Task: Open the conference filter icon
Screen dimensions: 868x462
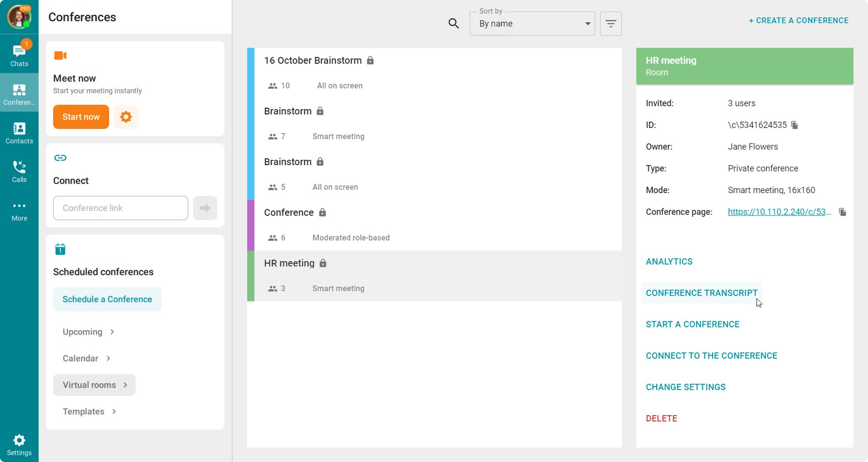Action: (x=610, y=24)
